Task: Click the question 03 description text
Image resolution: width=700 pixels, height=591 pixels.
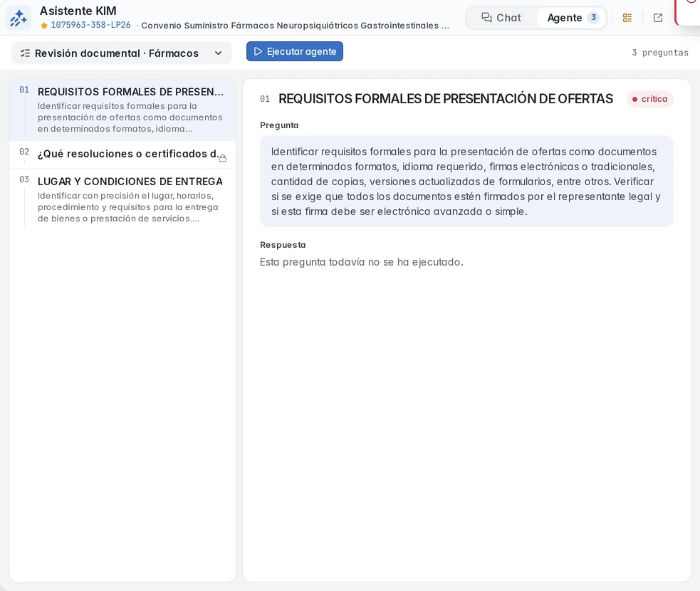Action: point(128,207)
